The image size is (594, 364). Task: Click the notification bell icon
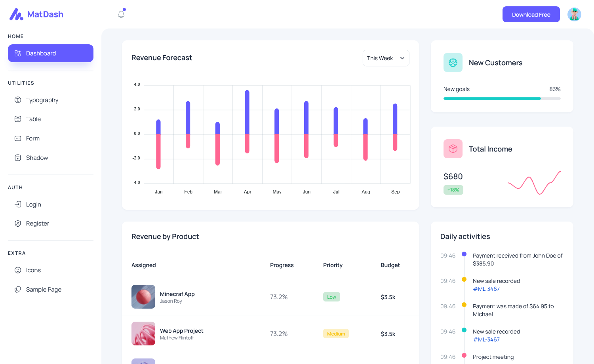pyautogui.click(x=121, y=14)
